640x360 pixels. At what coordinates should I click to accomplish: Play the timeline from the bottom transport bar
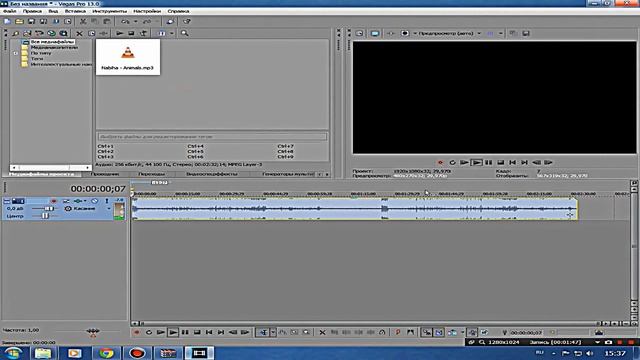173,332
